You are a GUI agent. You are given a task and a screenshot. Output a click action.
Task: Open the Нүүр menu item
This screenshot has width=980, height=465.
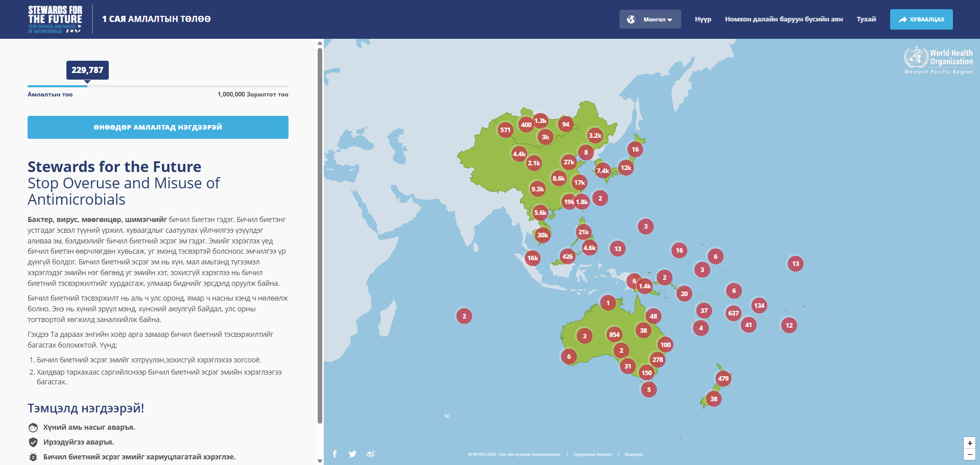click(703, 19)
